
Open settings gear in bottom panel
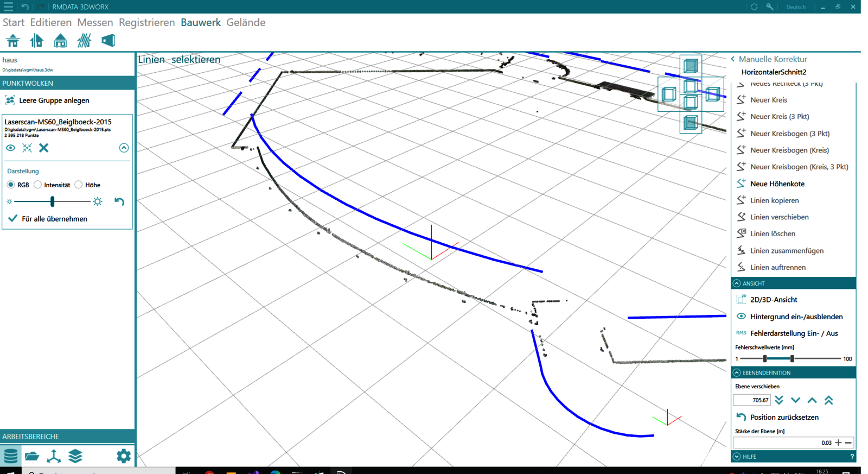click(x=124, y=456)
